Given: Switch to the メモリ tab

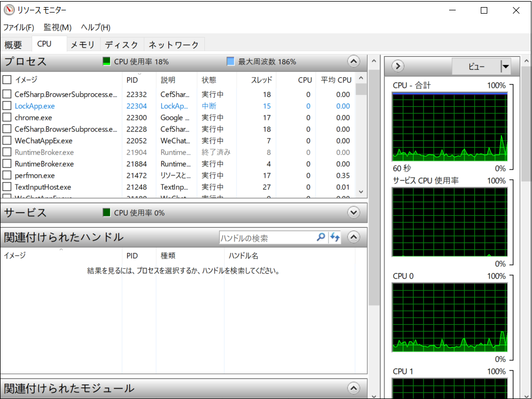Looking at the screenshot, I should pyautogui.click(x=83, y=45).
